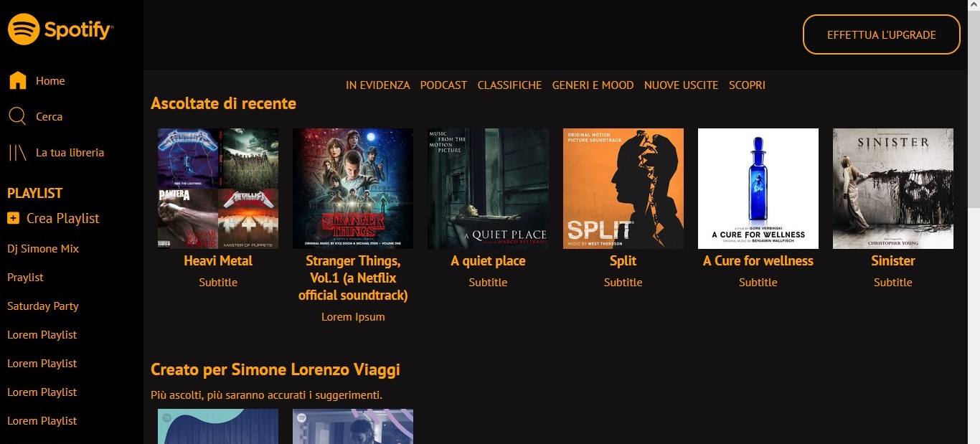Image resolution: width=980 pixels, height=444 pixels.
Task: Click the EFFETTUA L'UPGRADE button
Action: point(881,34)
